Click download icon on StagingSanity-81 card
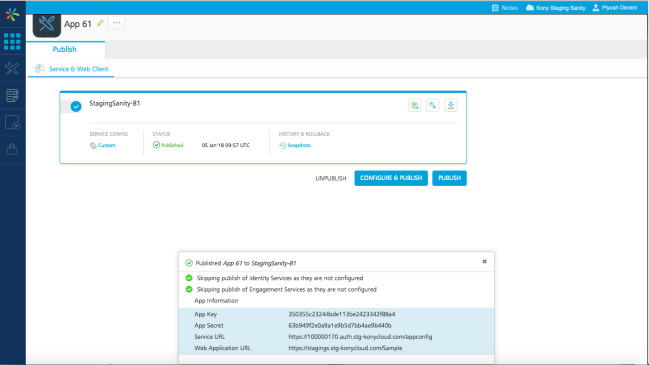Image resolution: width=649 pixels, height=365 pixels. click(x=451, y=105)
